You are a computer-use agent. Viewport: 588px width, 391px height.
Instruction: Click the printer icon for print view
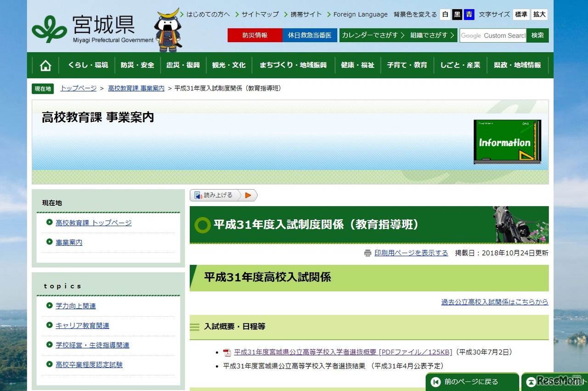367,253
